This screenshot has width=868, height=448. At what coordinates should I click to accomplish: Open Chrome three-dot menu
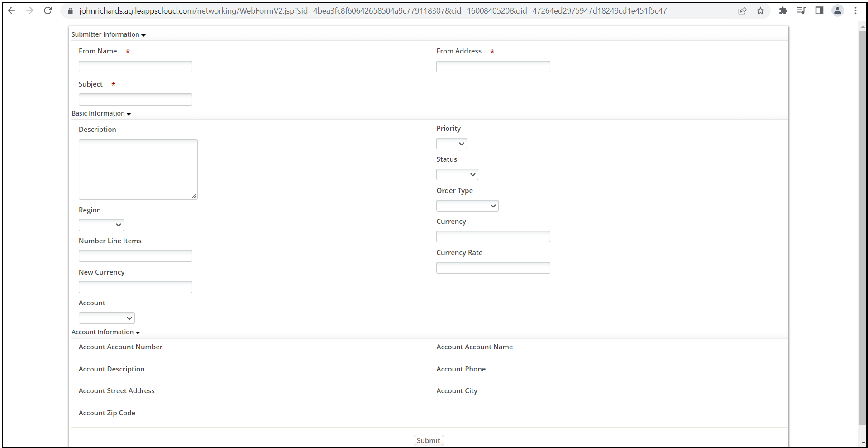pyautogui.click(x=855, y=10)
